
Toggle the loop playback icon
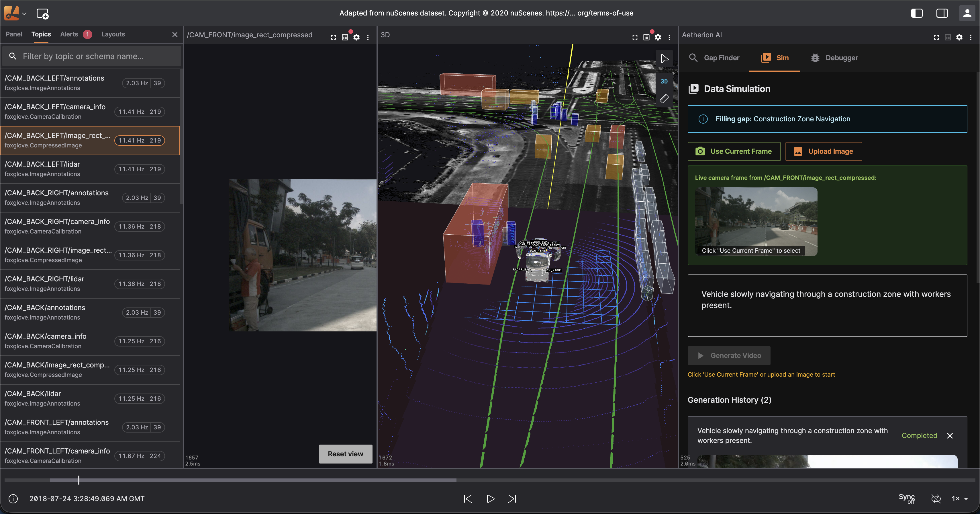(x=936, y=499)
